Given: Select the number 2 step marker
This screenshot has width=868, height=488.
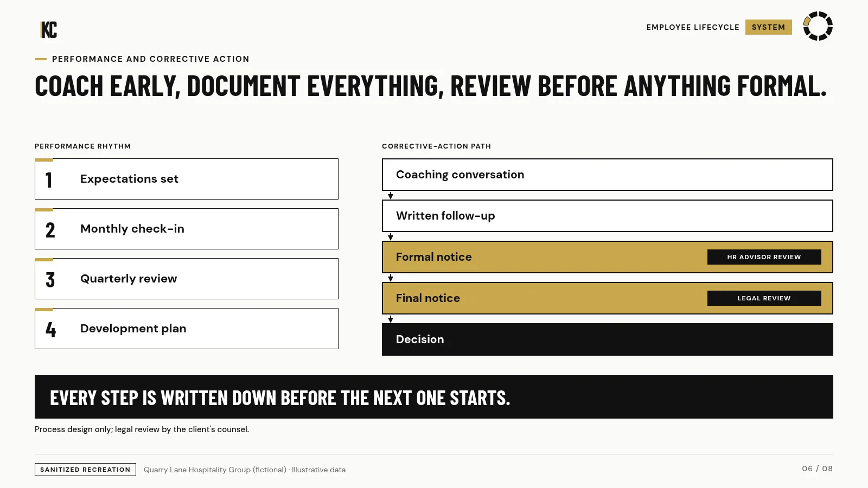Looking at the screenshot, I should (50, 230).
